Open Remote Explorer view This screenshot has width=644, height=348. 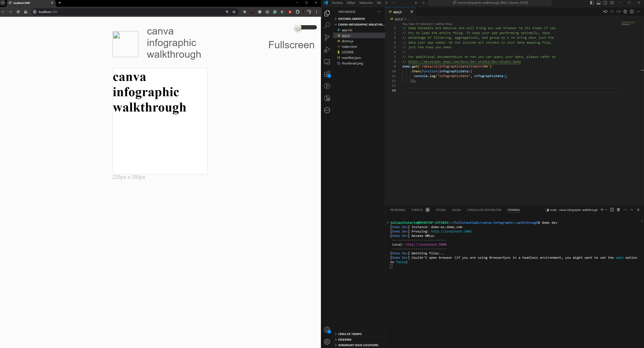click(x=327, y=62)
